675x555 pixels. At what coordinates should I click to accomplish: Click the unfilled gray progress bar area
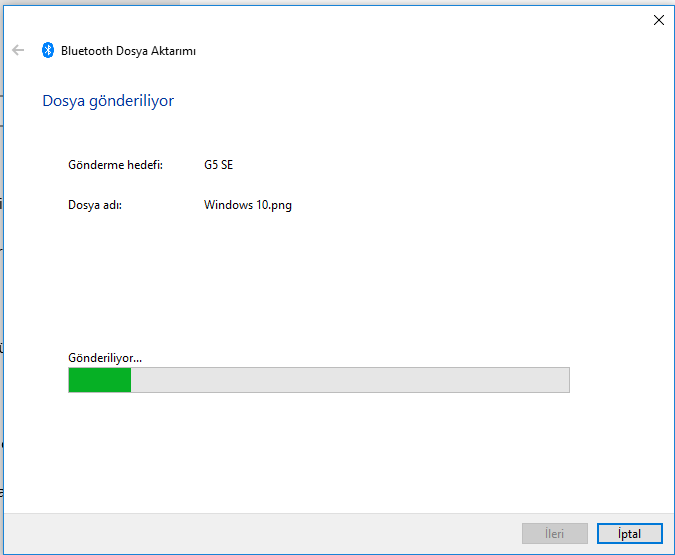(350, 380)
